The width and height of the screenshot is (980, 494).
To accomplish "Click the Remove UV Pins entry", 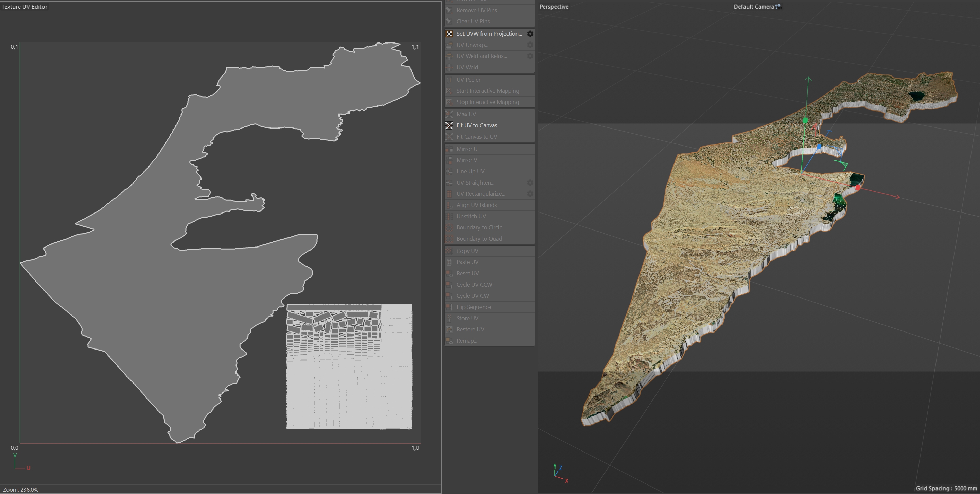I will tap(477, 10).
